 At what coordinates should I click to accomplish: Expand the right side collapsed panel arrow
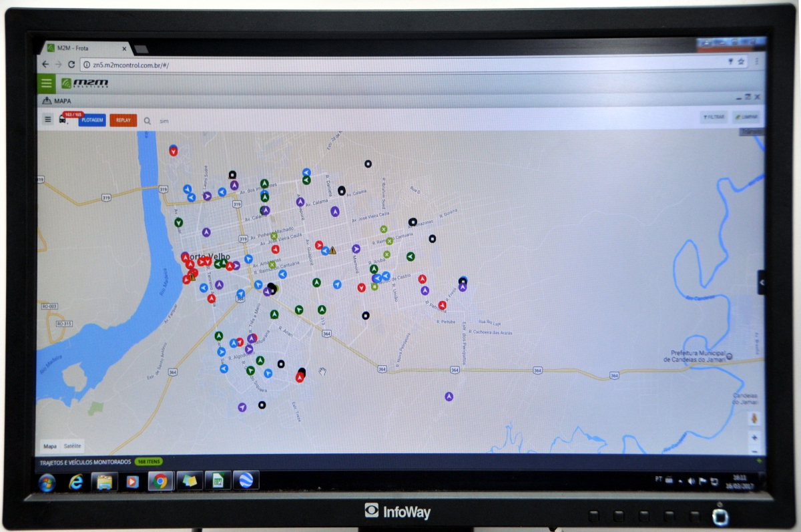coord(761,282)
